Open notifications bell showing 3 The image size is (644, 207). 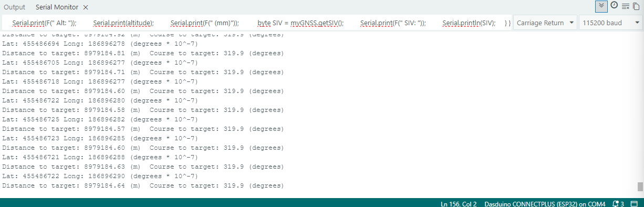point(618,203)
